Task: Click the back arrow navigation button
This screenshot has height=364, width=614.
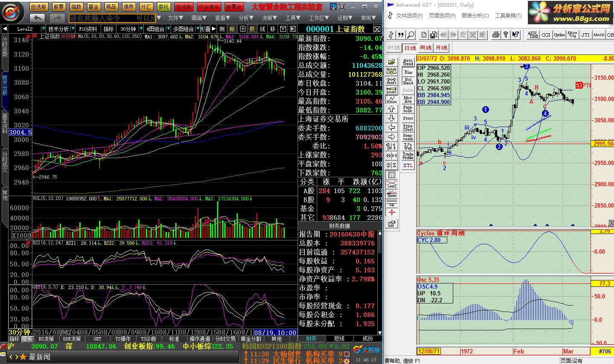Action: click(x=38, y=18)
